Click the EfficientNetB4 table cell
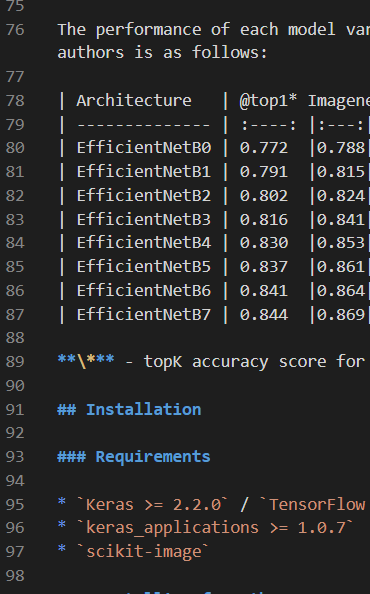The height and width of the screenshot is (594, 370). [144, 243]
